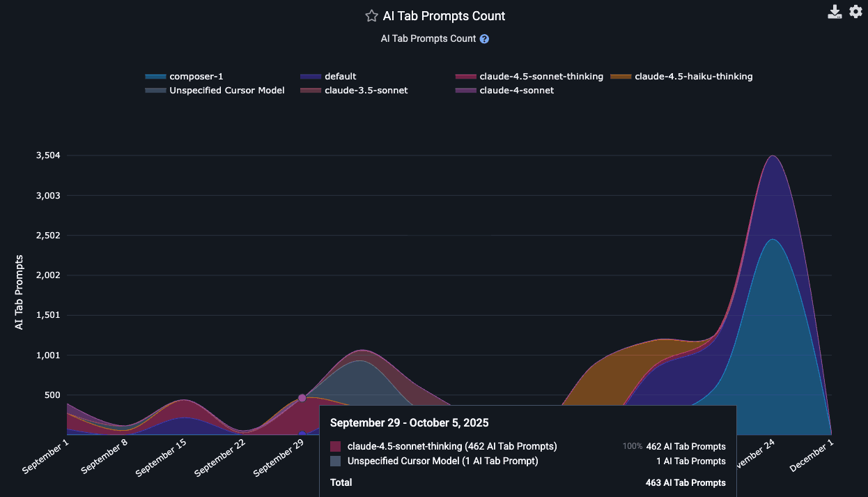The width and height of the screenshot is (868, 497).
Task: Click the blue help question mark icon
Action: [x=484, y=39]
